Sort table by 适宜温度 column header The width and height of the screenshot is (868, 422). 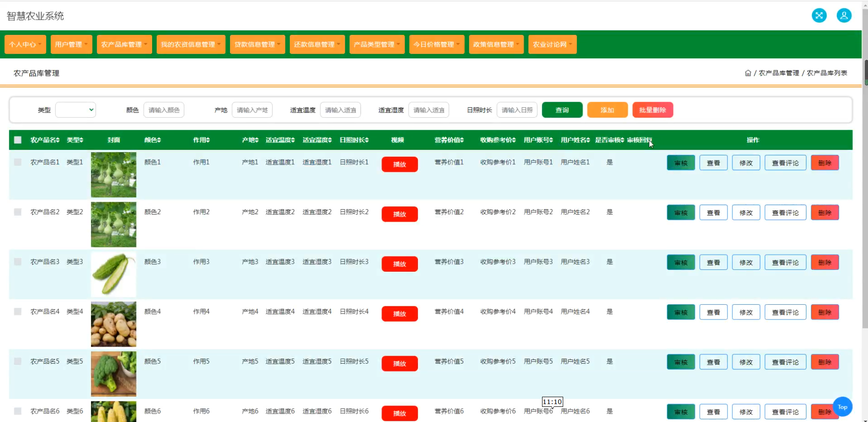pyautogui.click(x=280, y=140)
